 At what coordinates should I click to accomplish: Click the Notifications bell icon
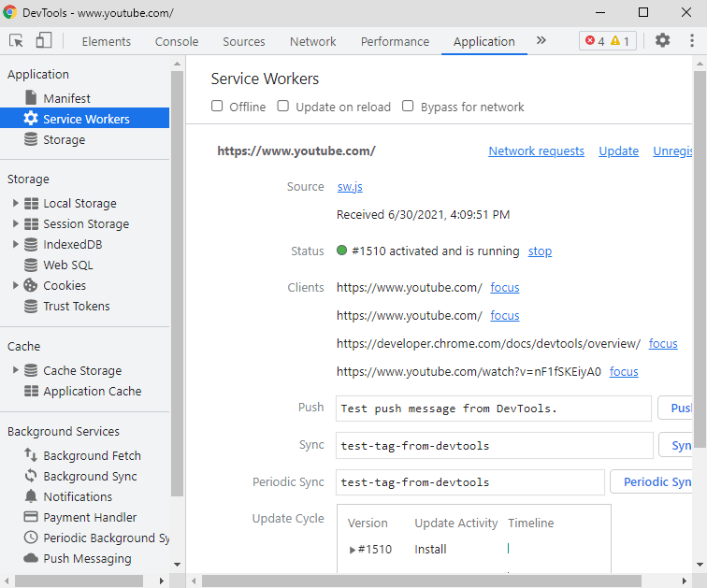pos(31,496)
